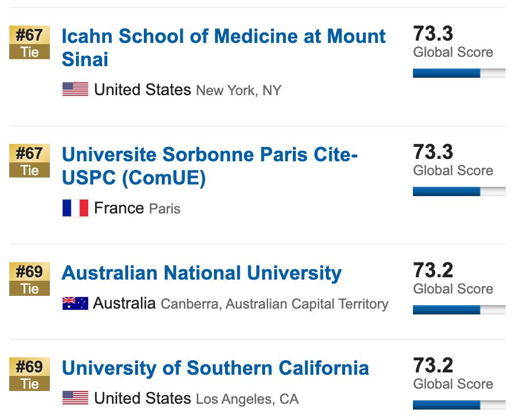
Task: Open University of Southern California link
Action: click(x=215, y=368)
